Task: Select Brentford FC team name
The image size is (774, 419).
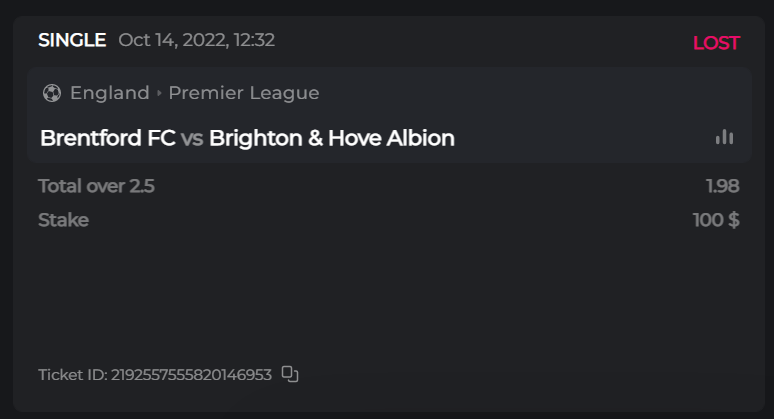Action: click(x=108, y=138)
